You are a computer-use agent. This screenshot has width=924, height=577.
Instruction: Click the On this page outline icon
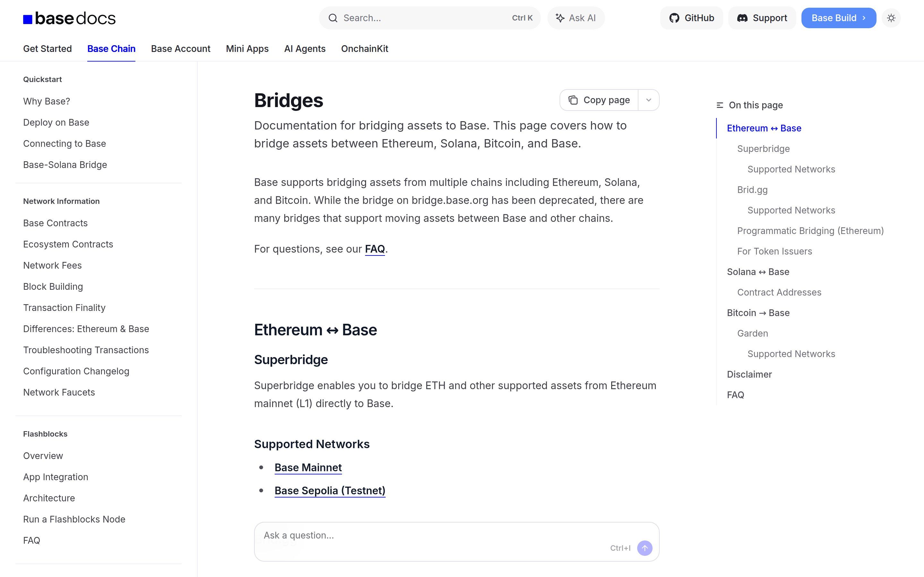click(x=719, y=105)
